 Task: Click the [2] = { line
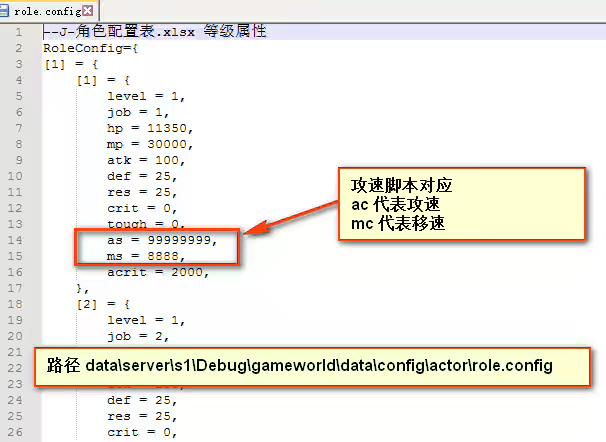click(103, 304)
